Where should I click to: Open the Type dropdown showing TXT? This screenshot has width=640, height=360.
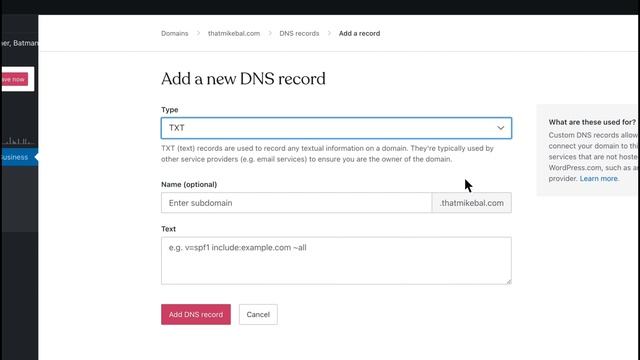pos(336,128)
